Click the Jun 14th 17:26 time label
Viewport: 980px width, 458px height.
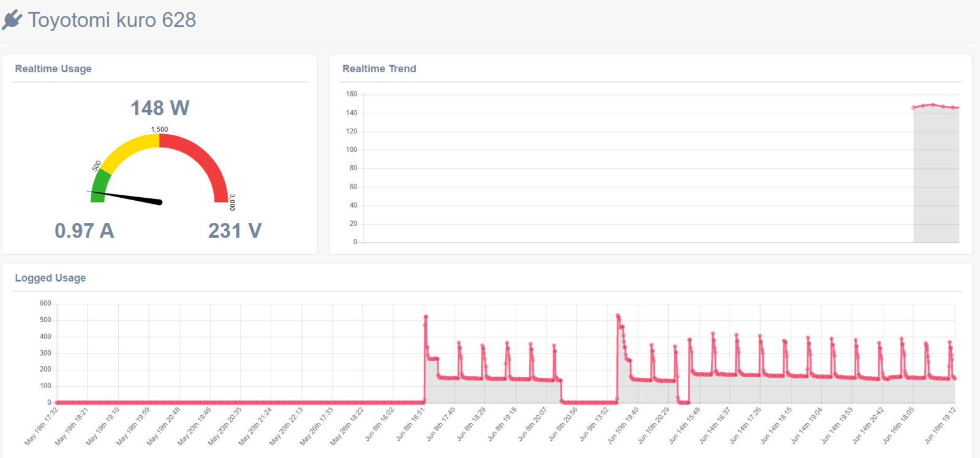point(746,426)
